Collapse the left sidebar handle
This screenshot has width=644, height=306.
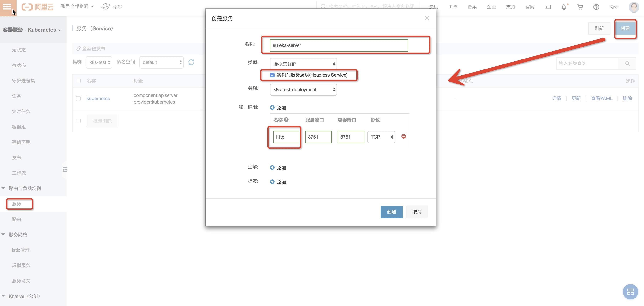(65, 170)
